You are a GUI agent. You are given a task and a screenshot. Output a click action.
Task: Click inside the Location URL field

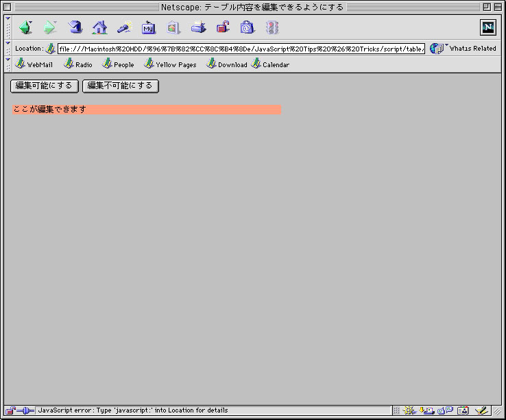[x=240, y=49]
